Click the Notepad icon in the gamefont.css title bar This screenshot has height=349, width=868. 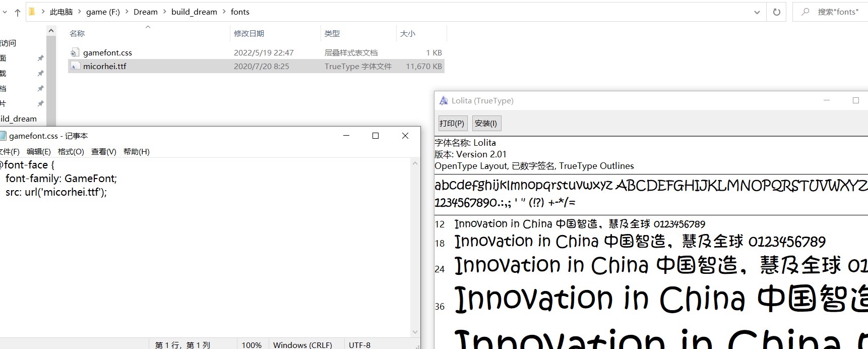coord(3,136)
